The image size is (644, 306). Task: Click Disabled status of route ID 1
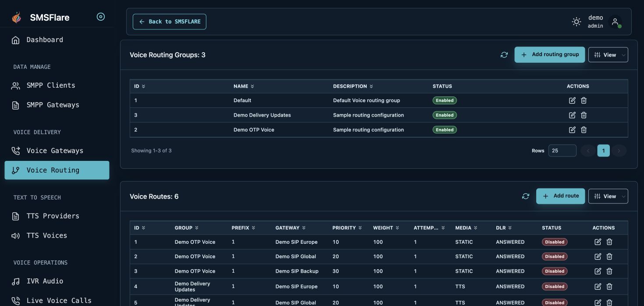555,242
